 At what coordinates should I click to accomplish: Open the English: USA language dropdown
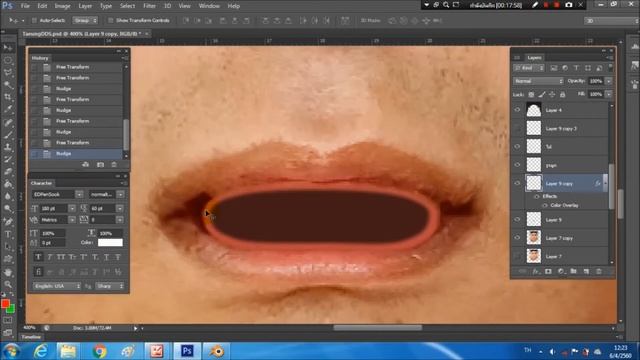point(56,286)
